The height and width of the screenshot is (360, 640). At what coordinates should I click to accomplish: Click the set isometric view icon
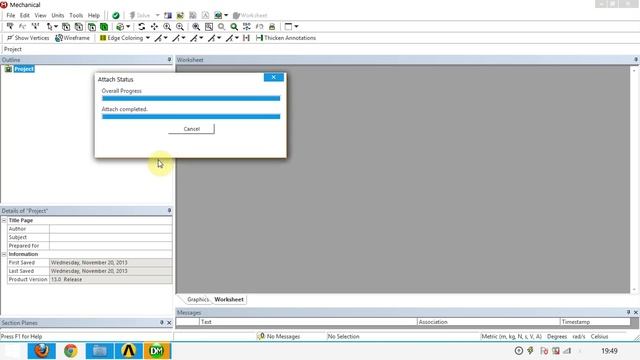point(247,27)
